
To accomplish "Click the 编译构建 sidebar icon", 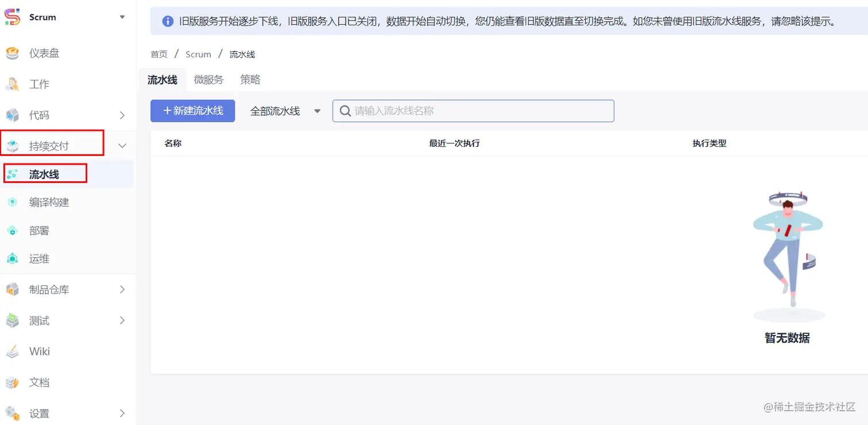I will (x=12, y=202).
